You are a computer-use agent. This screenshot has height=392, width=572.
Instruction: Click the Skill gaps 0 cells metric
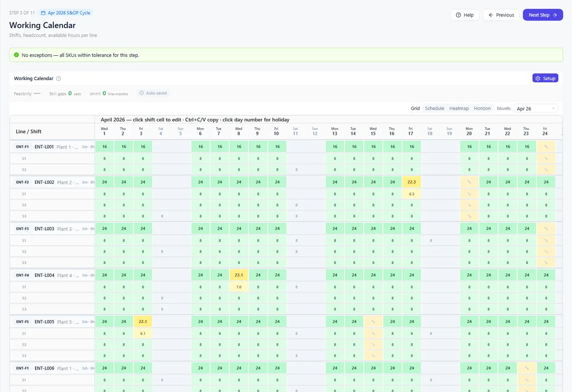pos(65,94)
